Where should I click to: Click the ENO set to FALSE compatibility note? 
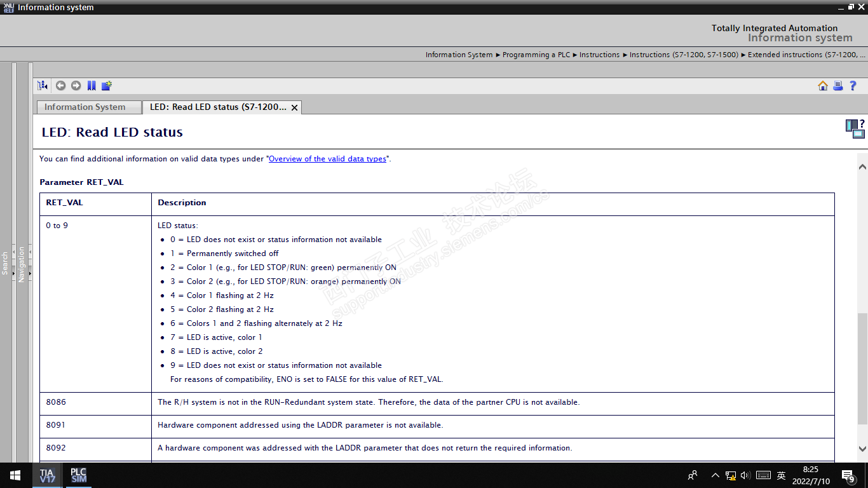pos(306,379)
